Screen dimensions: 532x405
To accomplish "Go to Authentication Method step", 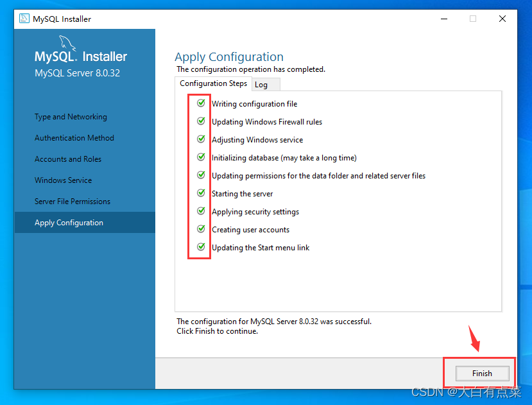I will pos(74,138).
